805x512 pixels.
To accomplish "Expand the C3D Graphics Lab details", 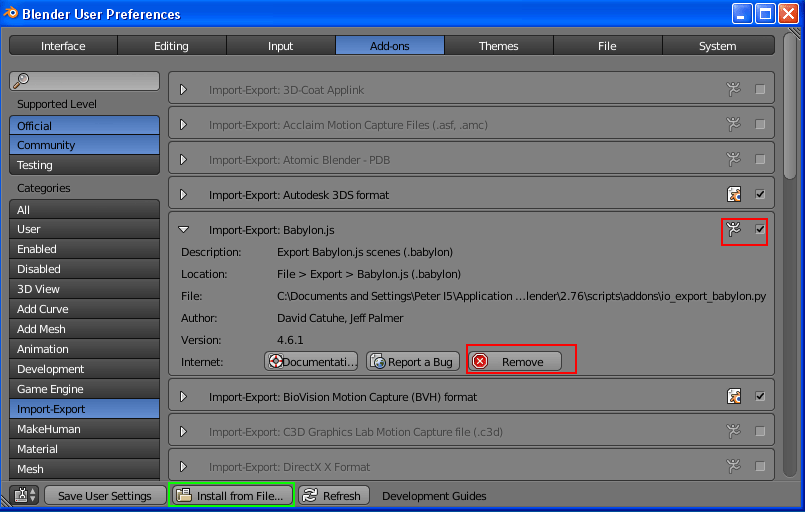I will coord(183,431).
